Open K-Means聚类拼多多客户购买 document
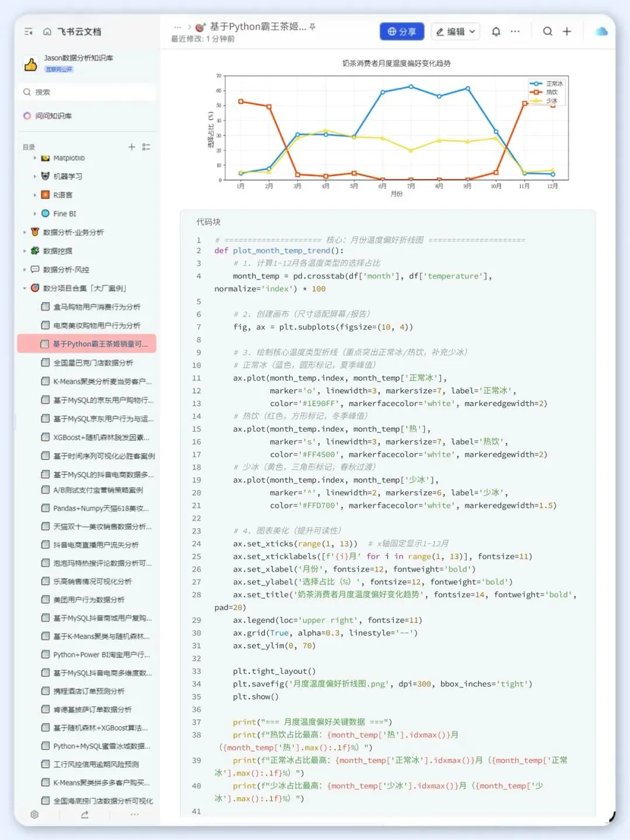 pyautogui.click(x=101, y=783)
